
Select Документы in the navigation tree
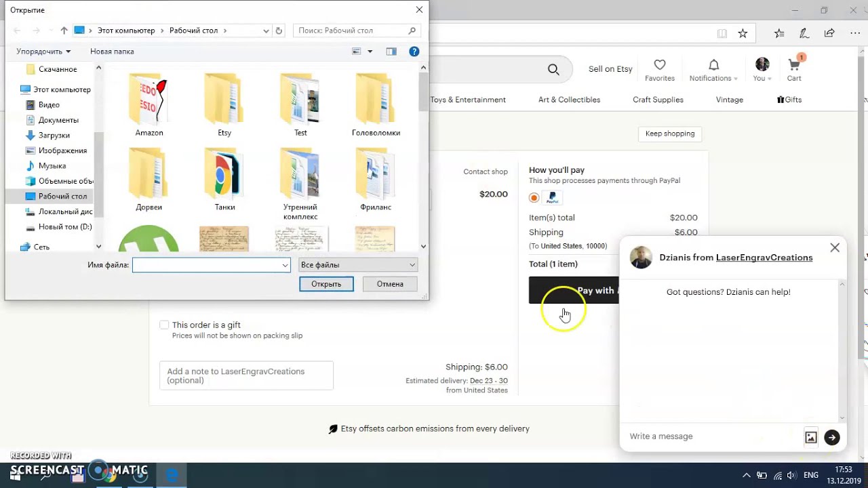(x=58, y=120)
